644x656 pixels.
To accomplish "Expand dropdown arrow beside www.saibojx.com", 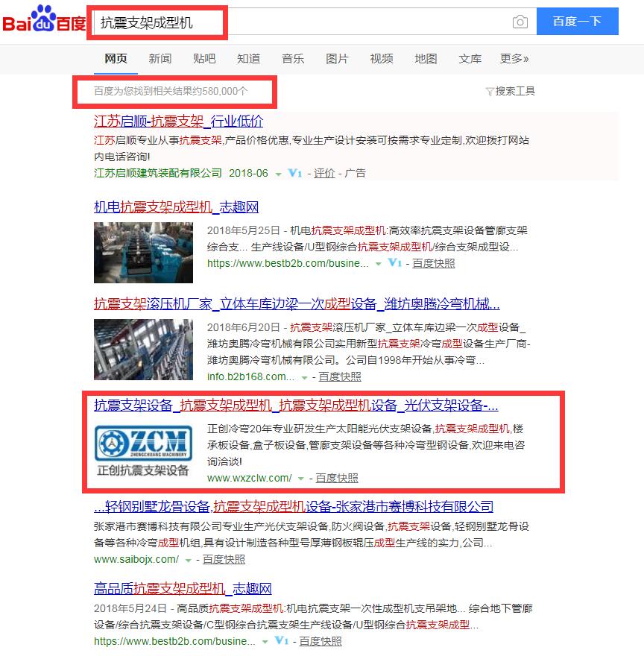I will pyautogui.click(x=188, y=560).
